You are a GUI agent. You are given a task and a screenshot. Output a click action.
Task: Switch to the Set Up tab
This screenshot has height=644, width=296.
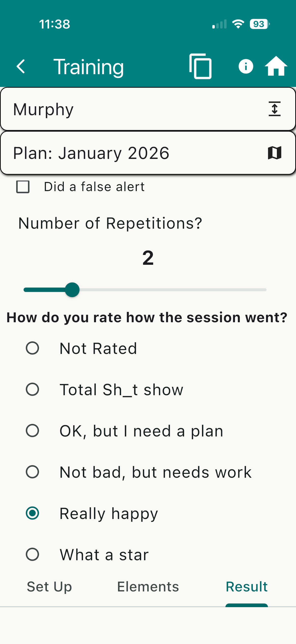[49, 587]
